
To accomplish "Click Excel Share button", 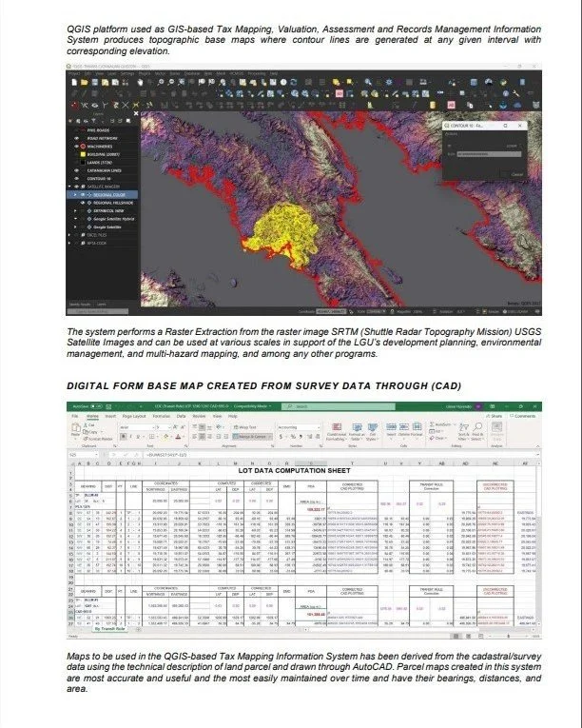I will (496, 416).
